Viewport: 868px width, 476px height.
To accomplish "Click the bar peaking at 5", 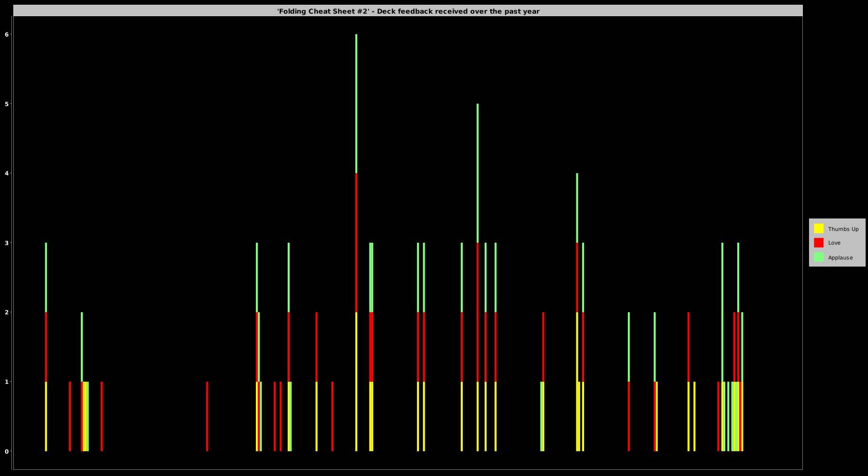I will (478, 278).
